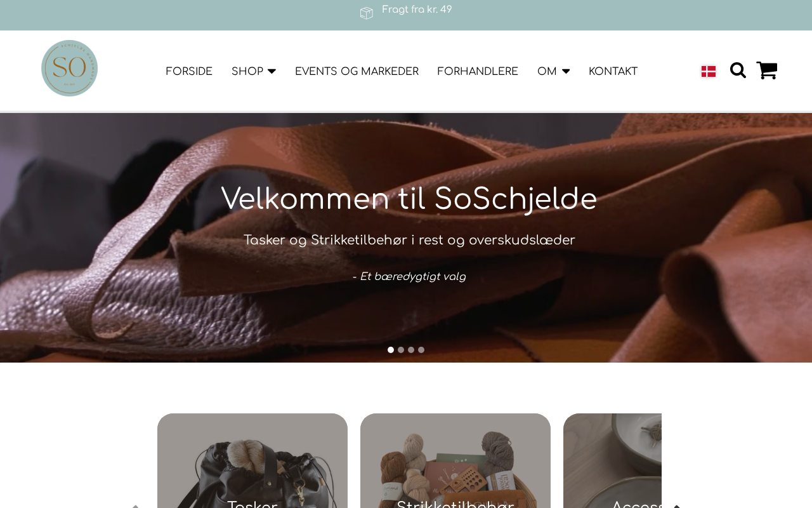
Task: Go to FORSIDE menu item
Action: tap(189, 72)
